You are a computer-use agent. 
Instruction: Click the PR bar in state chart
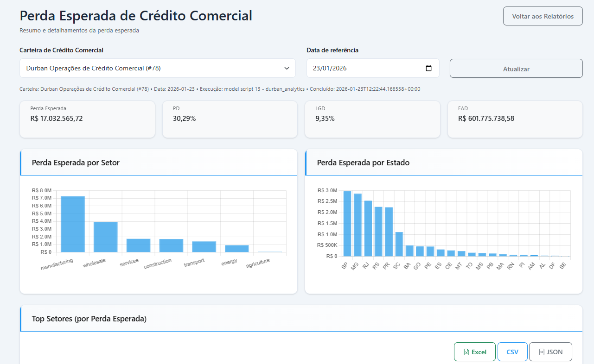pyautogui.click(x=389, y=232)
